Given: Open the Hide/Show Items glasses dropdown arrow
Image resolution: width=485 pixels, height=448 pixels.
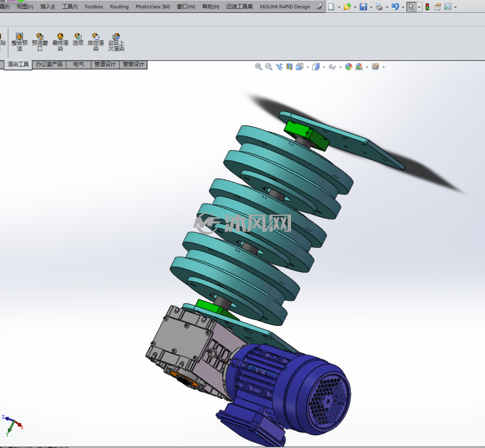Looking at the screenshot, I should point(340,67).
